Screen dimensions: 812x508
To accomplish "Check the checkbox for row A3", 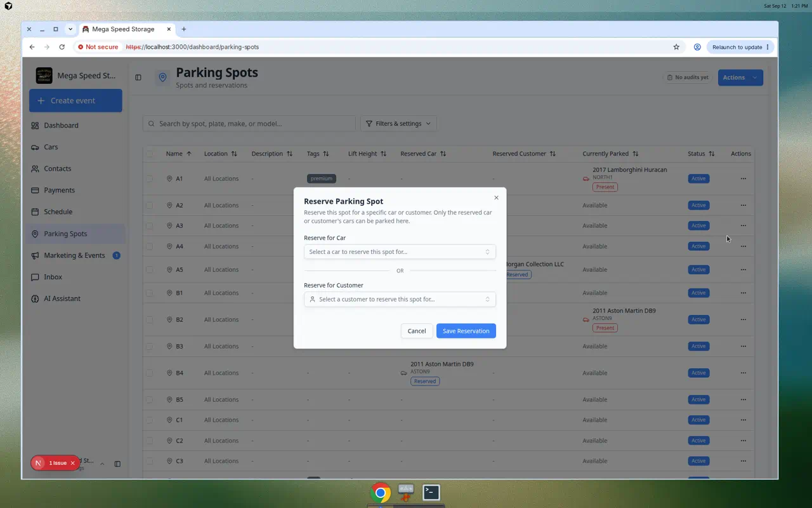I will pos(150,226).
